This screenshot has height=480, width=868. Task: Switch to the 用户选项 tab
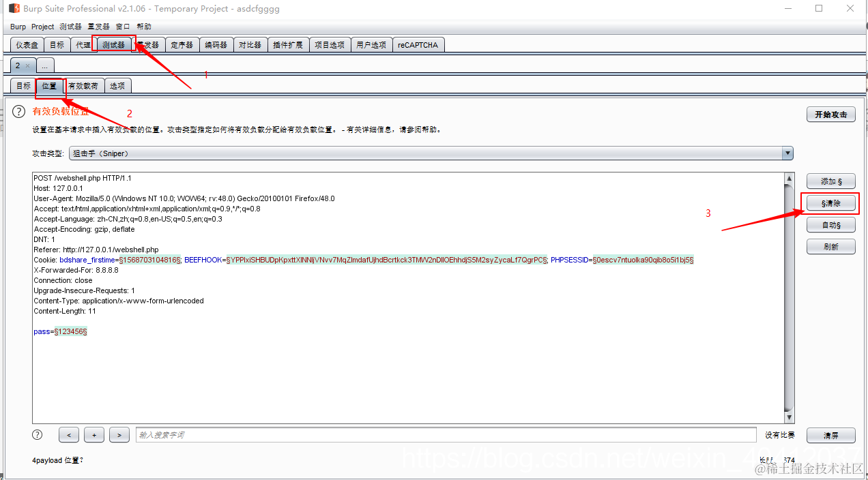(371, 45)
